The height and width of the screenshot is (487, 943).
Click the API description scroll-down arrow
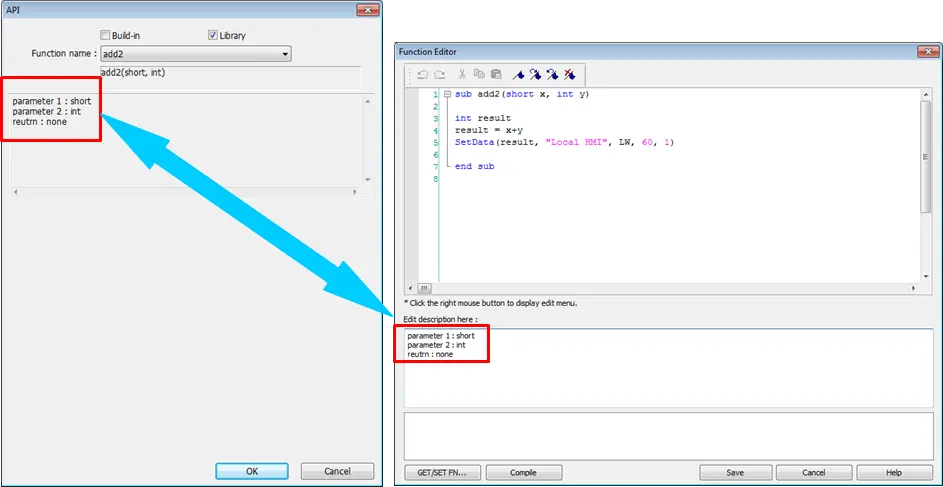click(x=367, y=179)
